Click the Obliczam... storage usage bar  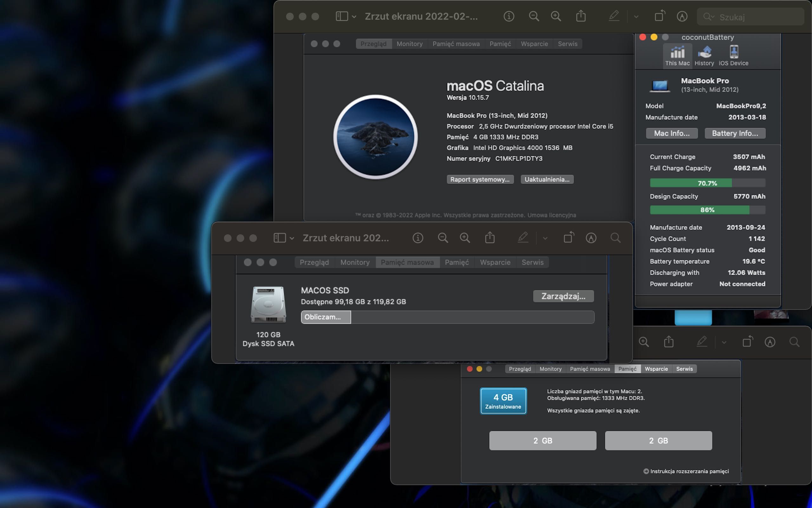point(448,317)
